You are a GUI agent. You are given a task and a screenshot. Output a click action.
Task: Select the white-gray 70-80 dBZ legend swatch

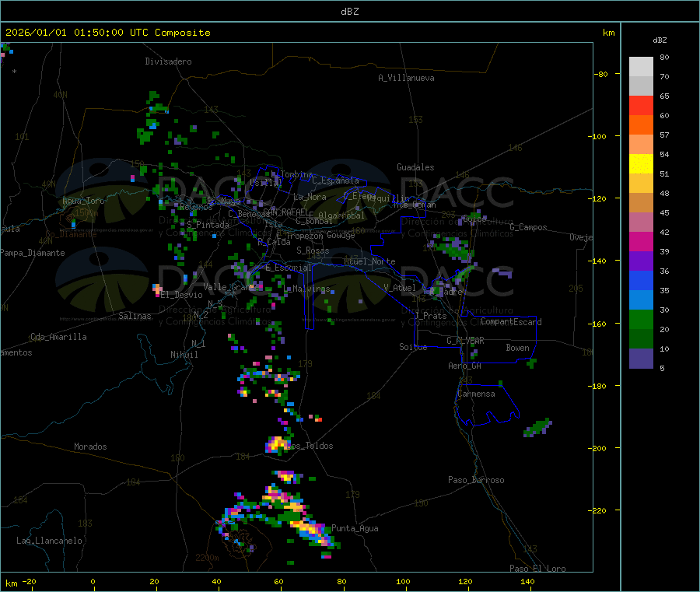tap(641, 67)
